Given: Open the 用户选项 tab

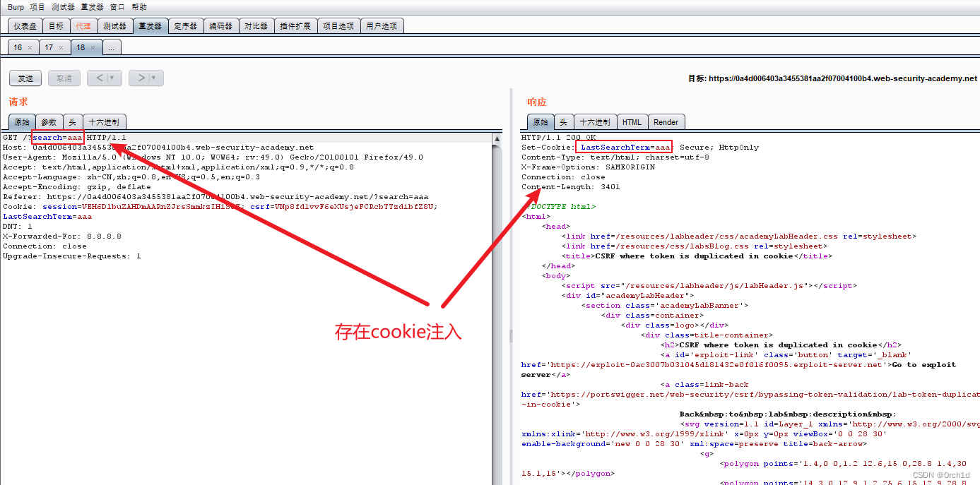Looking at the screenshot, I should [x=382, y=26].
